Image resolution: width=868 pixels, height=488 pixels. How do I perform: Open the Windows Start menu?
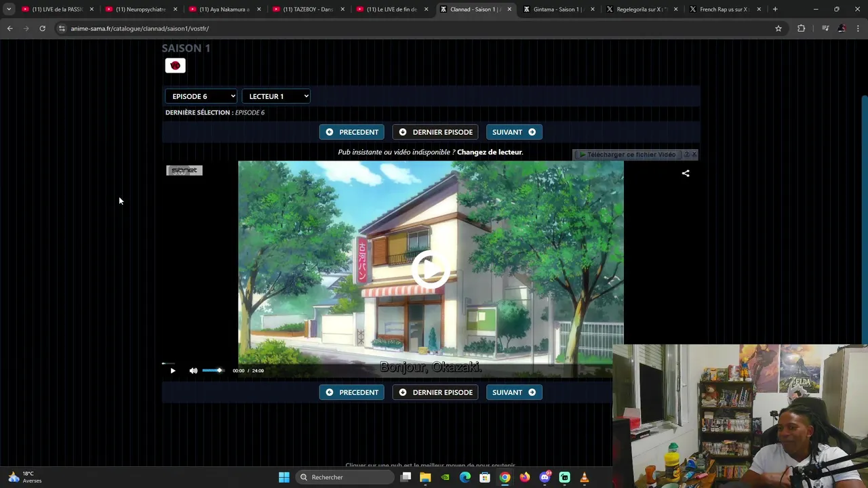click(284, 477)
